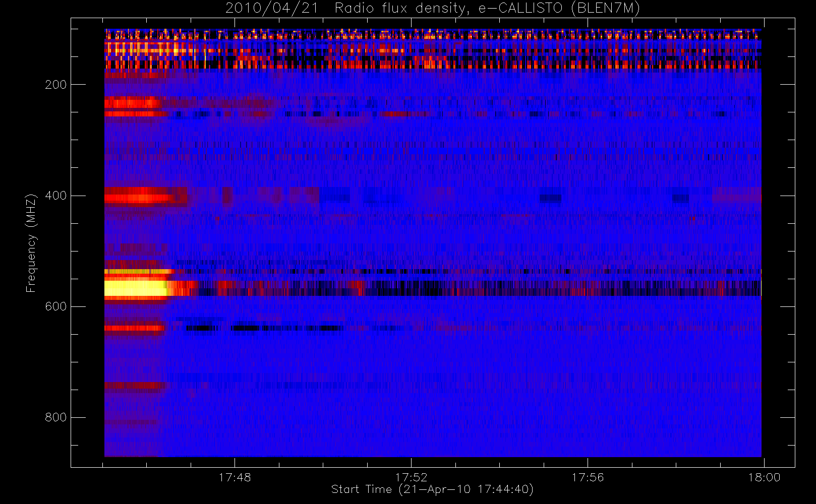
Task: Click the 600 frequency tick label
Action: pos(56,306)
